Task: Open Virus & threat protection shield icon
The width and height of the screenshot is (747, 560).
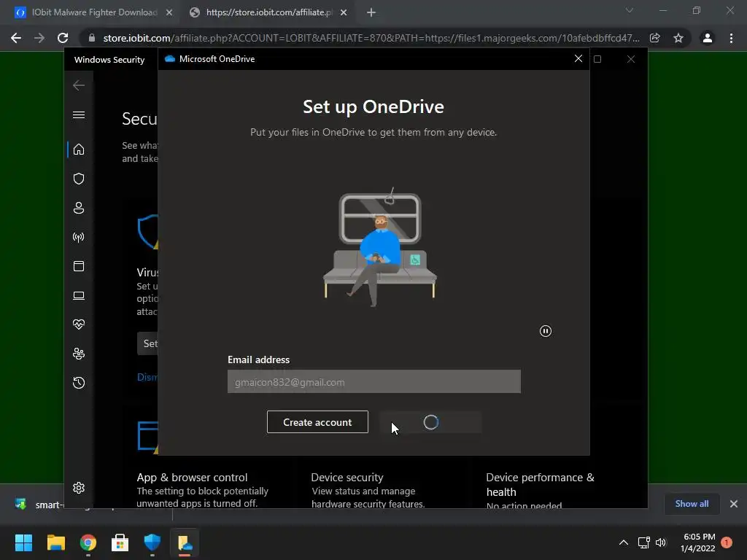Action: point(79,179)
